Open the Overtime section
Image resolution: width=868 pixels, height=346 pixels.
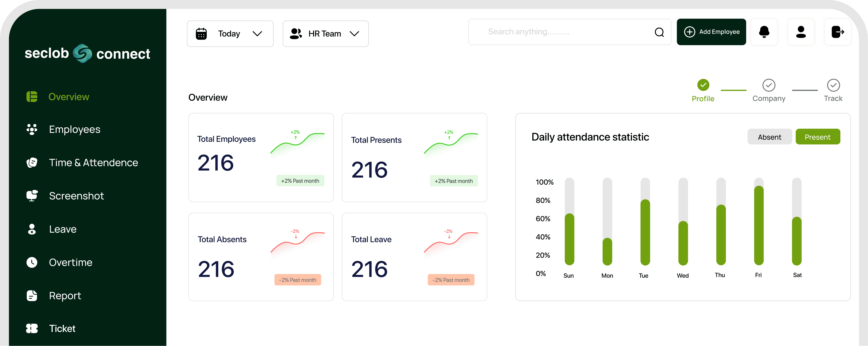(70, 262)
